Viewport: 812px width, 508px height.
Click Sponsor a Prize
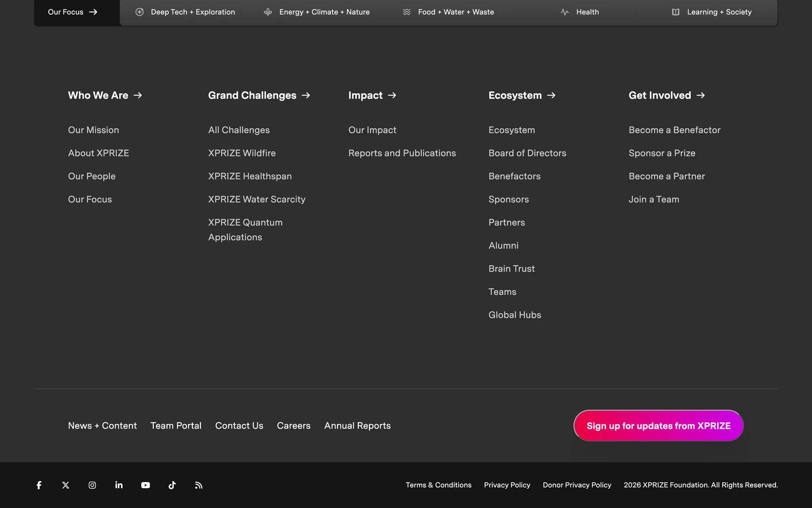[662, 153]
